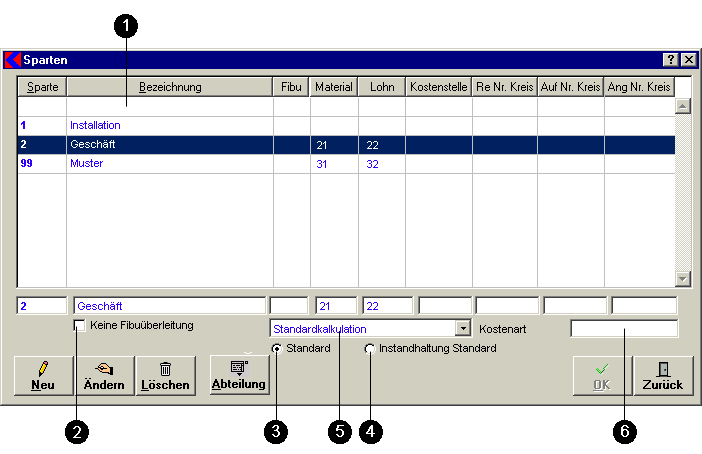
Task: Click the Zurück door icon button
Action: click(662, 376)
